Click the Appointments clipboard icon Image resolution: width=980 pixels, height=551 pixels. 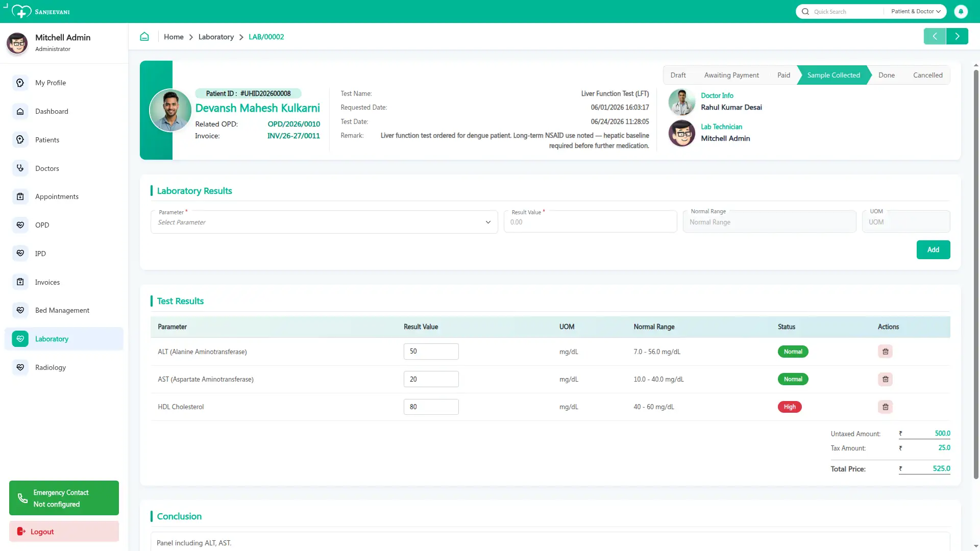pyautogui.click(x=20, y=196)
